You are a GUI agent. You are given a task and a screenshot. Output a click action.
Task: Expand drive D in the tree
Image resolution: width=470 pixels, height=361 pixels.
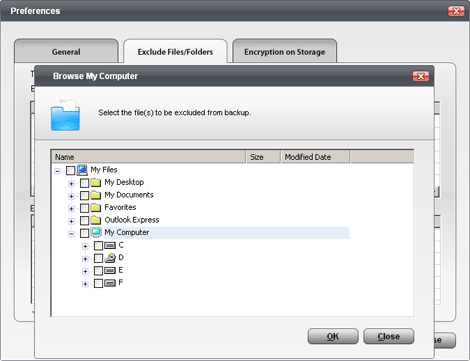pos(85,259)
